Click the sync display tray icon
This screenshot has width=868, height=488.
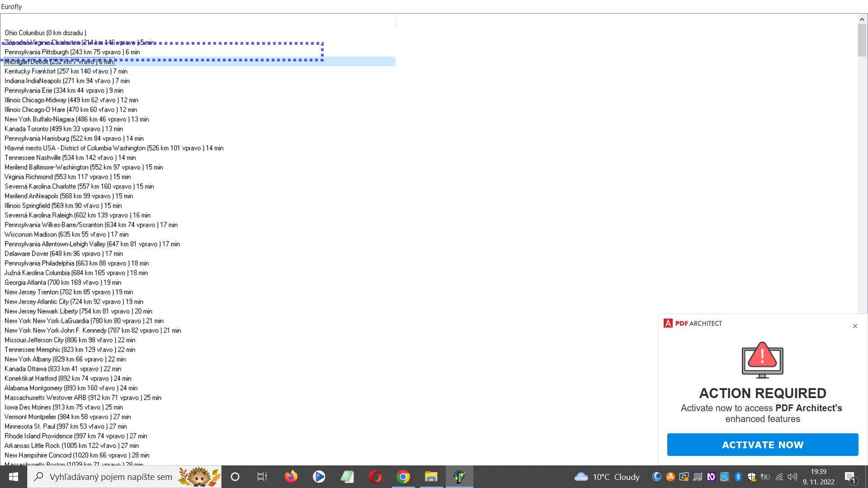684,477
